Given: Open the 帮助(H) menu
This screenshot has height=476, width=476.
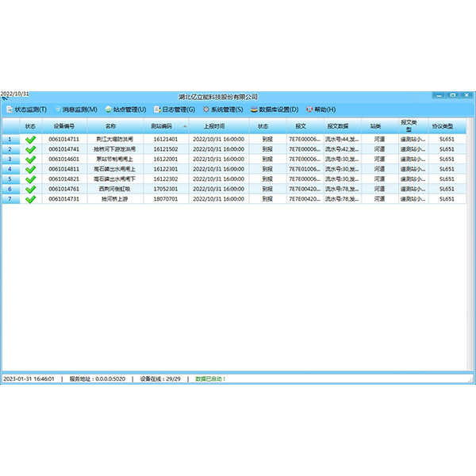Looking at the screenshot, I should 321,109.
